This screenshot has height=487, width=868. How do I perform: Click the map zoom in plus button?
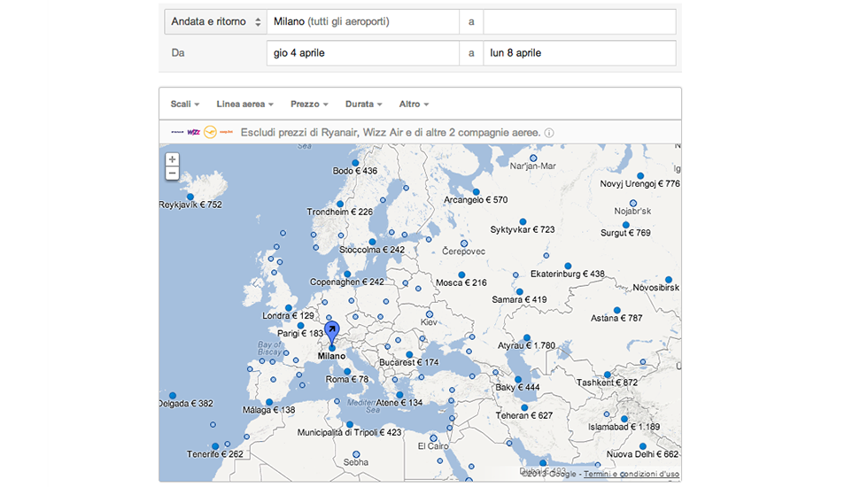click(x=172, y=159)
